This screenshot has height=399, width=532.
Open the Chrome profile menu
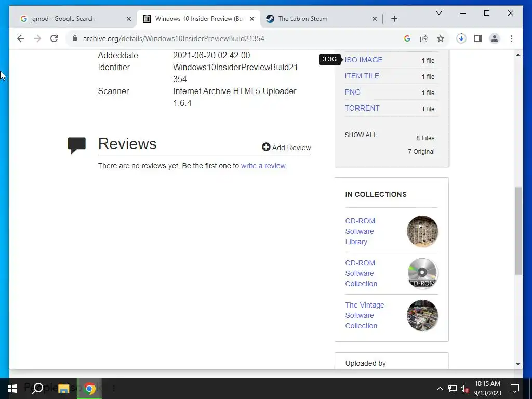click(495, 38)
